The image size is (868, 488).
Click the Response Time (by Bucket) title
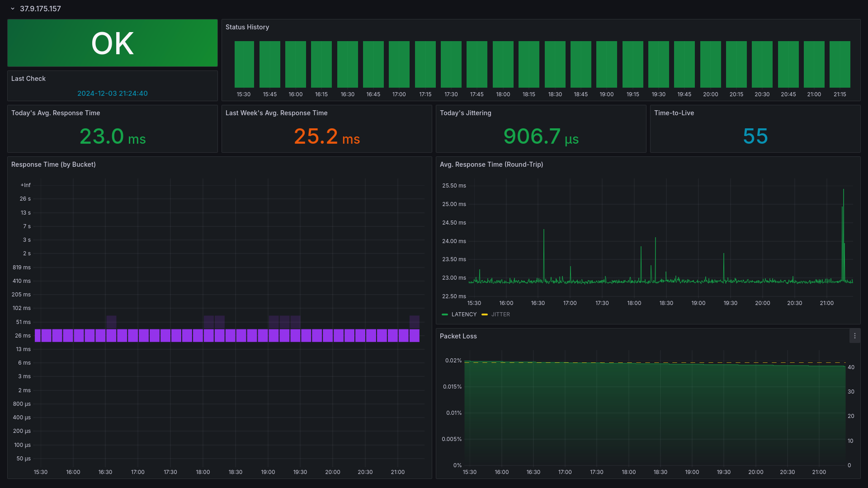pyautogui.click(x=53, y=164)
